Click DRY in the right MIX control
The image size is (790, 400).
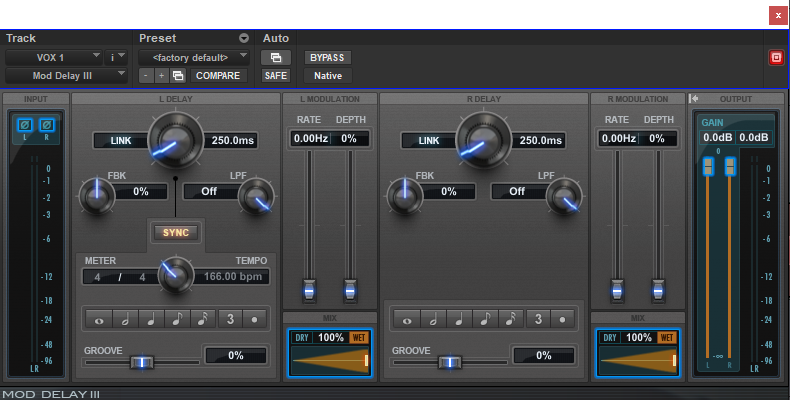pyautogui.click(x=610, y=338)
